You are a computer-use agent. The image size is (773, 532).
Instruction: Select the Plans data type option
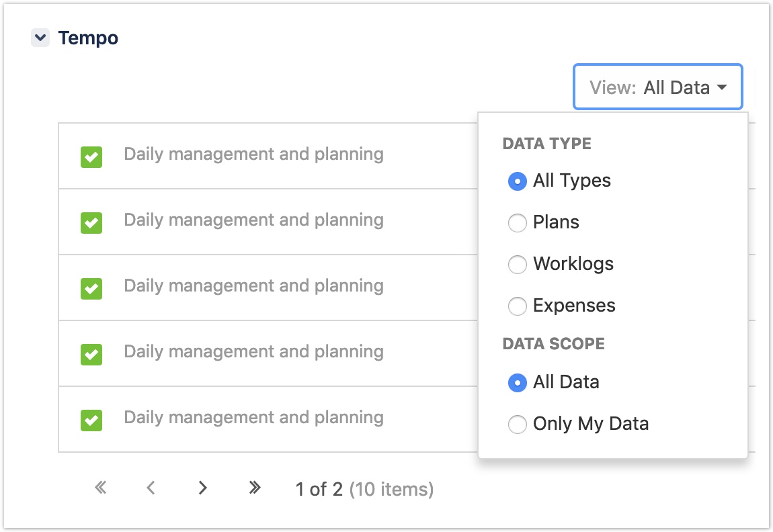(517, 223)
